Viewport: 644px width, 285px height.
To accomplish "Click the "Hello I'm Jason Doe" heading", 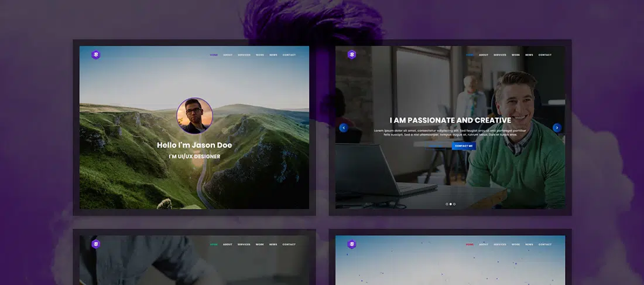I will (x=194, y=145).
